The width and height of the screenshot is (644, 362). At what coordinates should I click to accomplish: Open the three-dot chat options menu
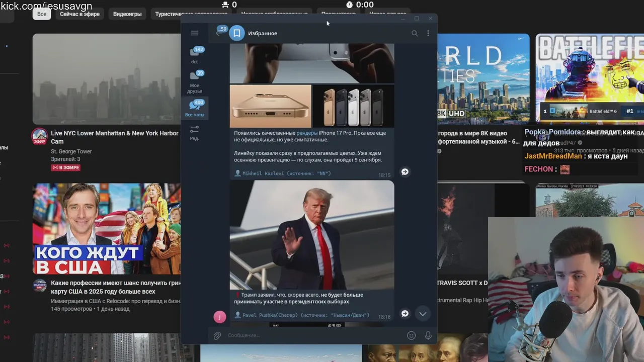click(428, 33)
